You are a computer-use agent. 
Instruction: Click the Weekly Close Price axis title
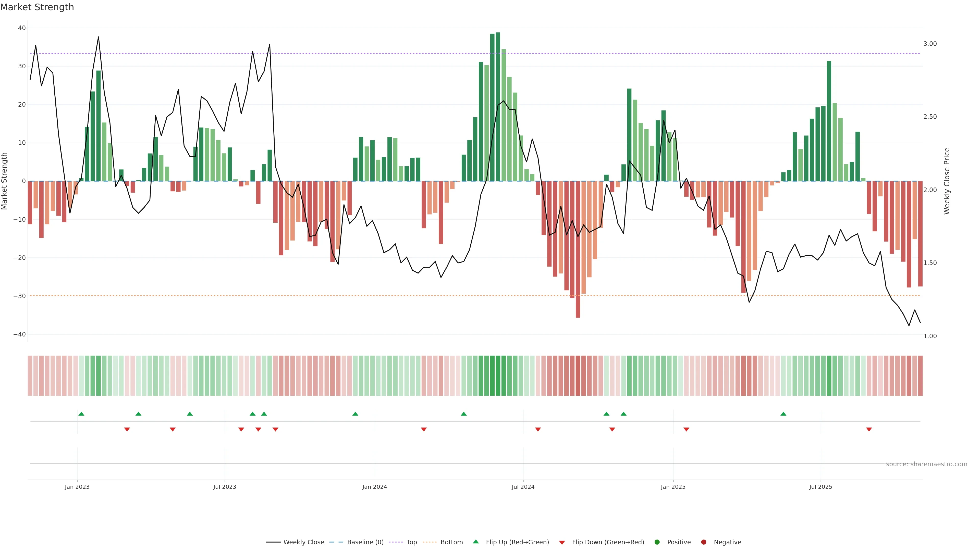pos(947,181)
